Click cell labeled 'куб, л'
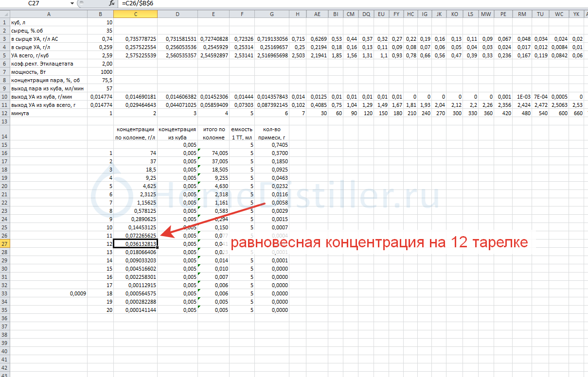This screenshot has height=377, width=588. (48, 22)
